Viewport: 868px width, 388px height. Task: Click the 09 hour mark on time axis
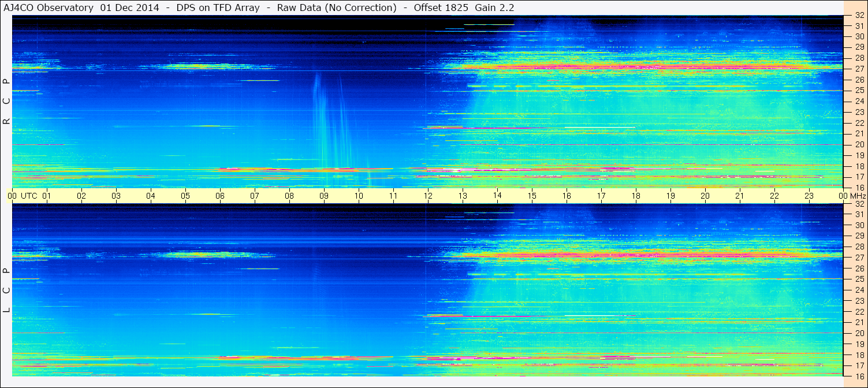(324, 196)
